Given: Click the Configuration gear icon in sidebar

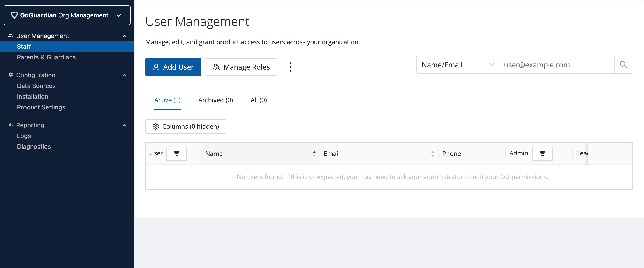Looking at the screenshot, I should pos(11,75).
